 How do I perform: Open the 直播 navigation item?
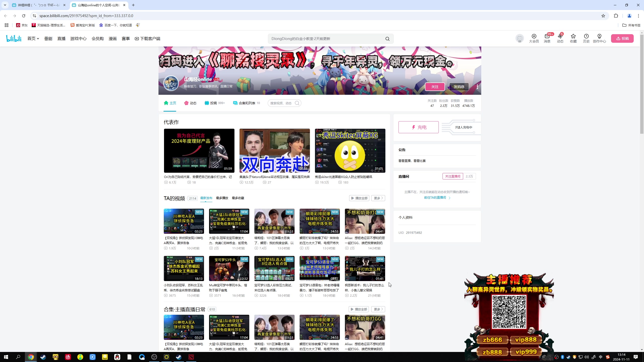click(x=61, y=38)
